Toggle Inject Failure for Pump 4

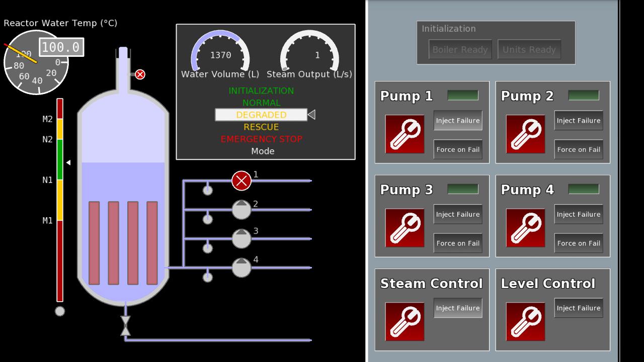579,214
